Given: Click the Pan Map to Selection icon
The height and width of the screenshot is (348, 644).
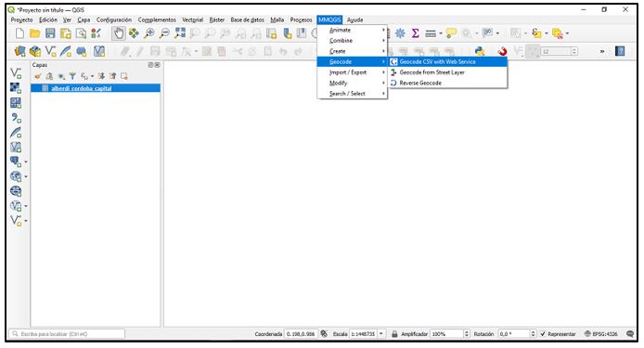Looking at the screenshot, I should coord(134,33).
